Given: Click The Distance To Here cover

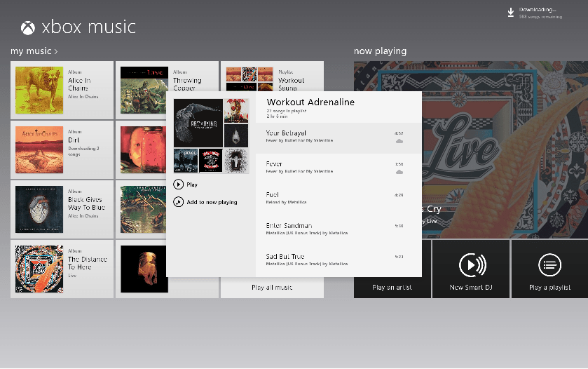Looking at the screenshot, I should coord(39,269).
